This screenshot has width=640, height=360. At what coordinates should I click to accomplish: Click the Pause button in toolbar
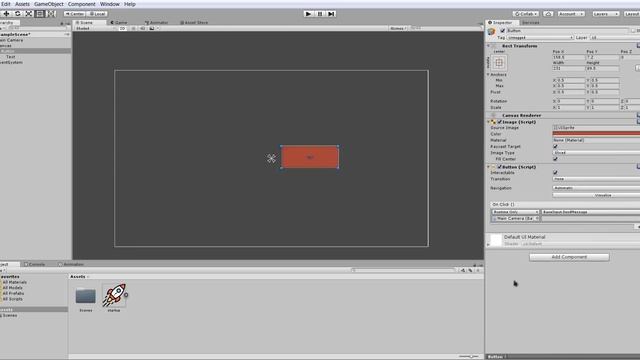click(320, 13)
